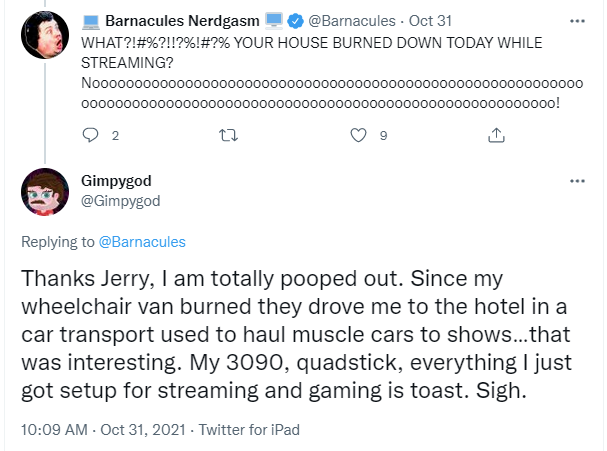
Task: Open more options menu on Gimpygod's reply
Action: tap(576, 182)
